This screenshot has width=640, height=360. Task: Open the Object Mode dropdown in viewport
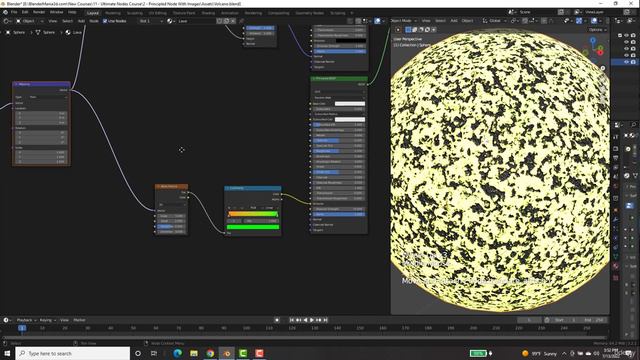pos(404,20)
